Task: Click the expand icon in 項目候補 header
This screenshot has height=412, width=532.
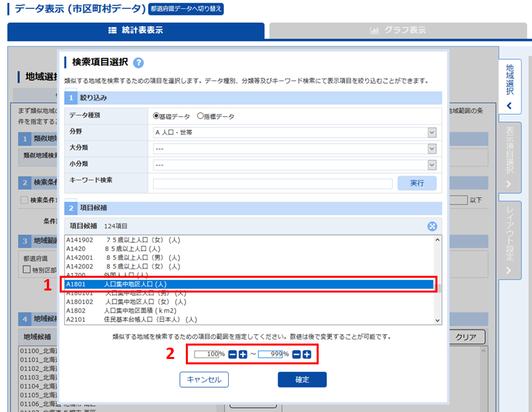Action: pos(432,226)
